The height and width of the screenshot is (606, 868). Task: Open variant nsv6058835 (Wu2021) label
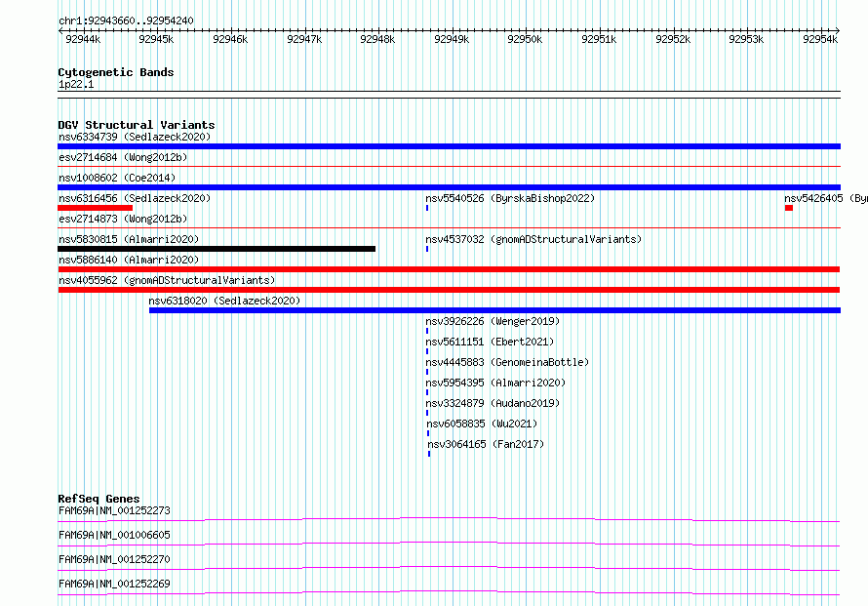(482, 424)
